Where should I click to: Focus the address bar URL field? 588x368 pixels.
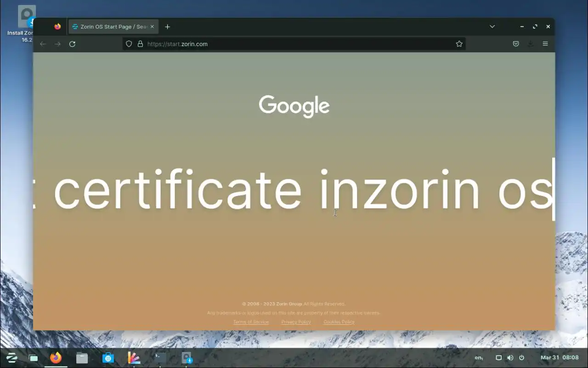(x=294, y=44)
